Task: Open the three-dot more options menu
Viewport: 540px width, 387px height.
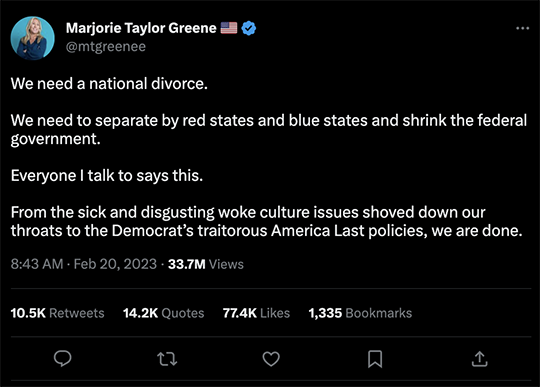Action: click(x=522, y=28)
